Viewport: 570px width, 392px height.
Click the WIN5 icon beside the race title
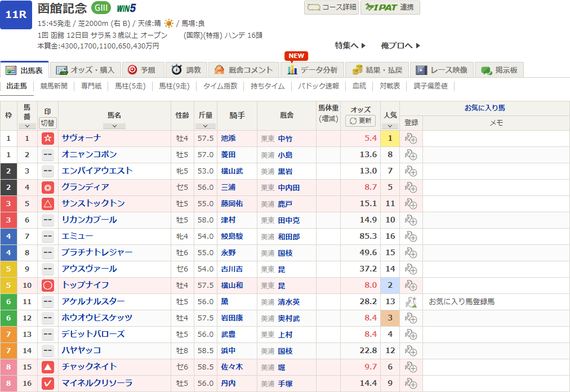[x=126, y=8]
